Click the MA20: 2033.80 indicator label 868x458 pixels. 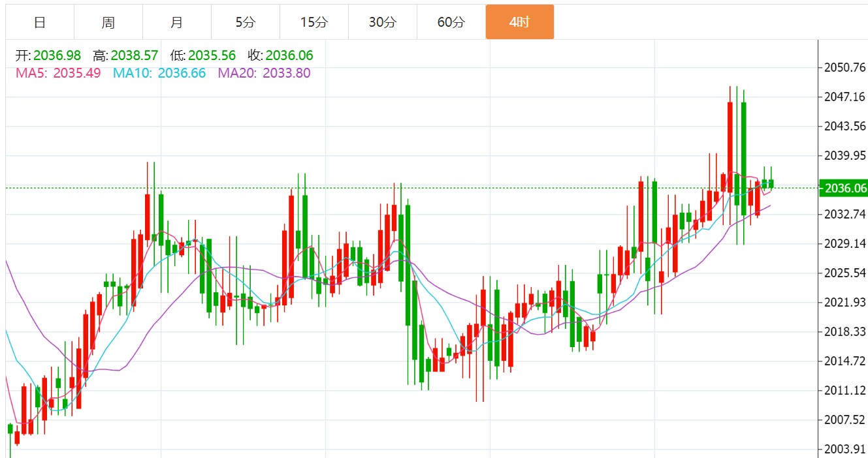pyautogui.click(x=265, y=73)
